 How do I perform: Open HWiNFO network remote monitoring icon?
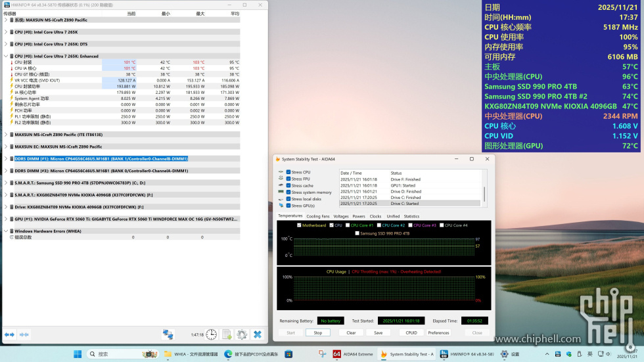point(168,334)
